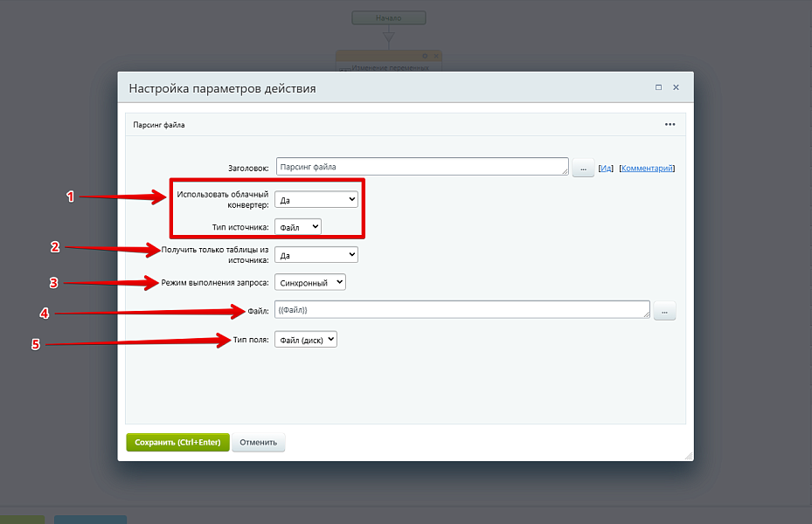Maximize the Настройка параметров действия dialog

[x=658, y=87]
